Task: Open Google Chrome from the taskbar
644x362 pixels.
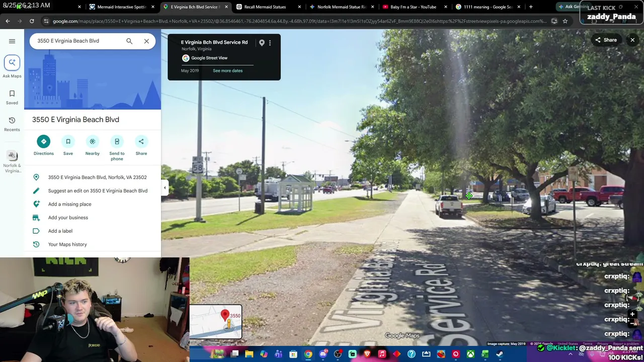Action: point(308,354)
